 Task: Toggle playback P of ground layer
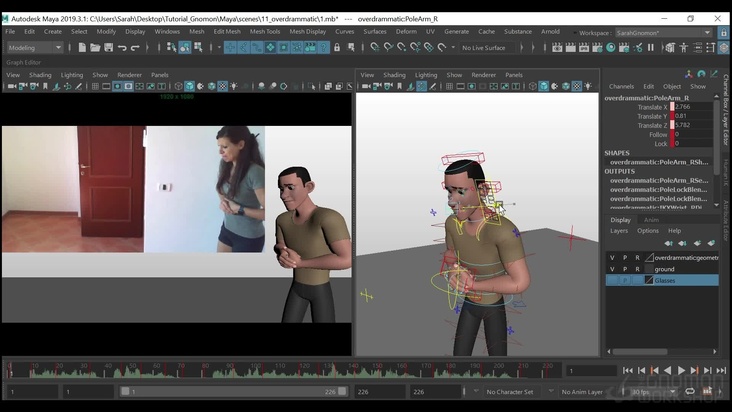(x=625, y=269)
